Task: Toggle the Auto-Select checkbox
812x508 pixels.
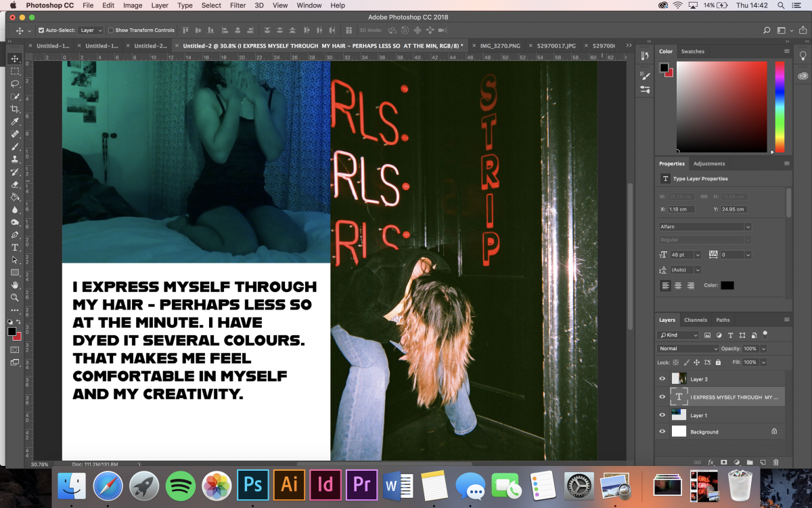Action: pyautogui.click(x=41, y=30)
